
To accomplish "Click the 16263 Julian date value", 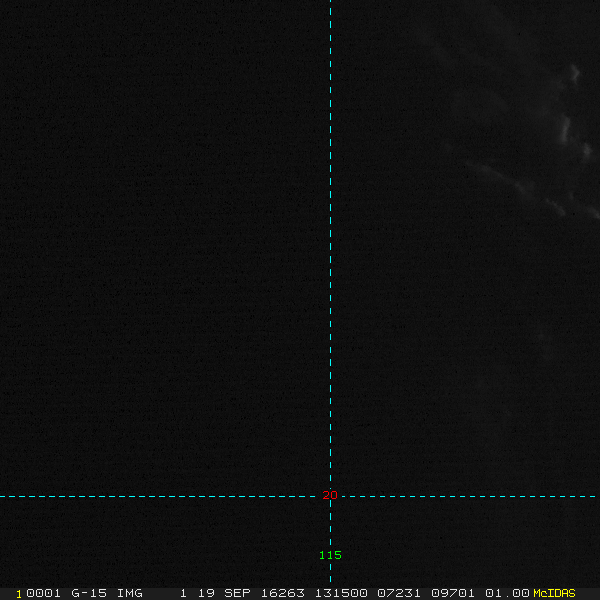I will pos(282,593).
